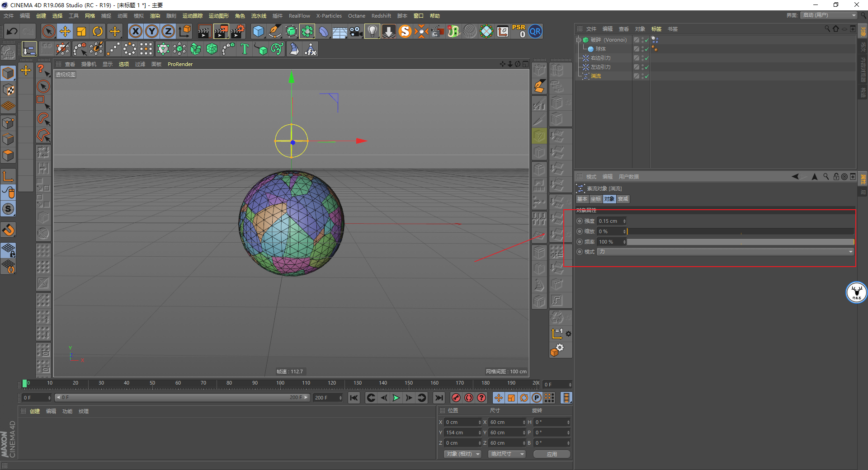Open render settings clapperboard with gear

click(238, 31)
